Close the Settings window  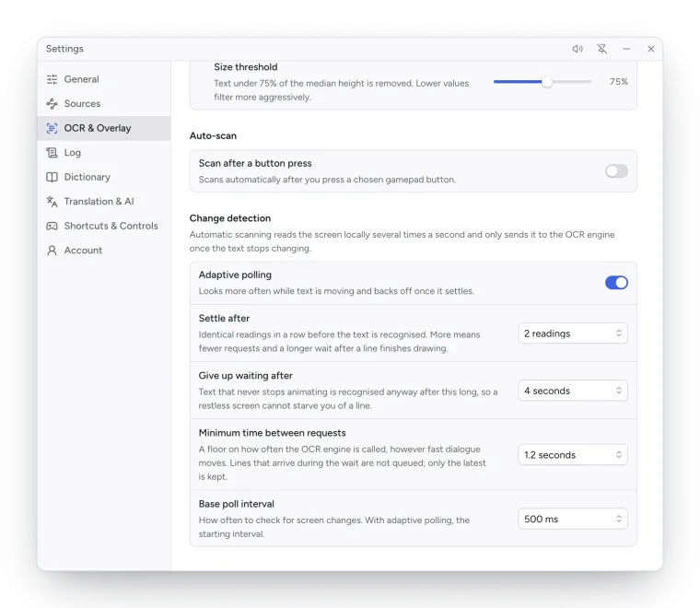651,49
